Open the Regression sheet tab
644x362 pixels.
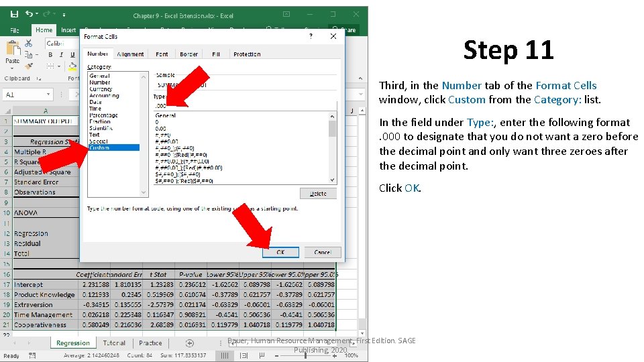coord(72,343)
